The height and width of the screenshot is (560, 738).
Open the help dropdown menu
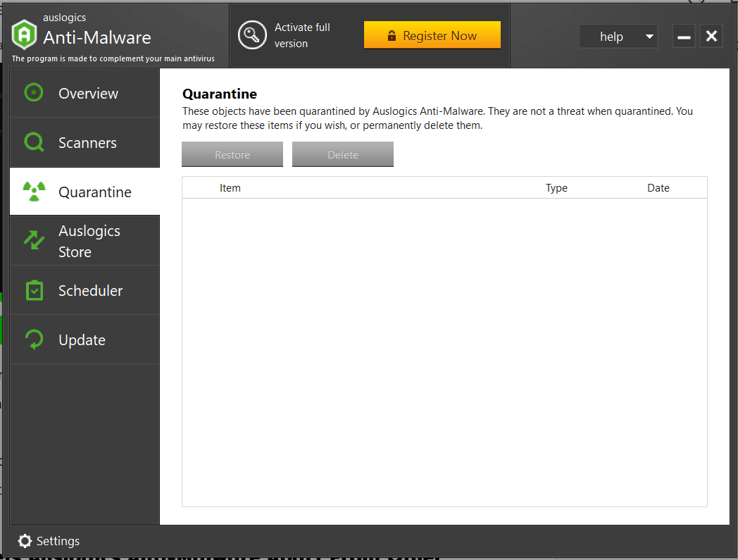click(x=618, y=36)
